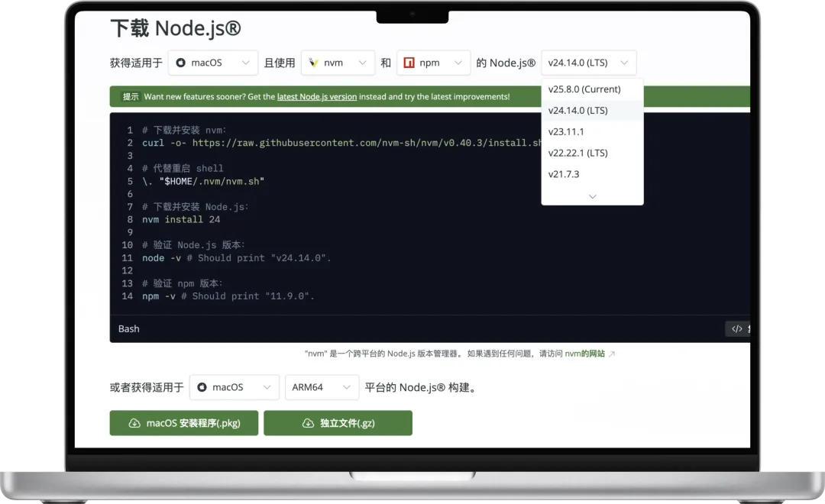Image resolution: width=825 pixels, height=504 pixels.
Task: Click the cloud download icon on .gz button
Action: [x=309, y=423]
